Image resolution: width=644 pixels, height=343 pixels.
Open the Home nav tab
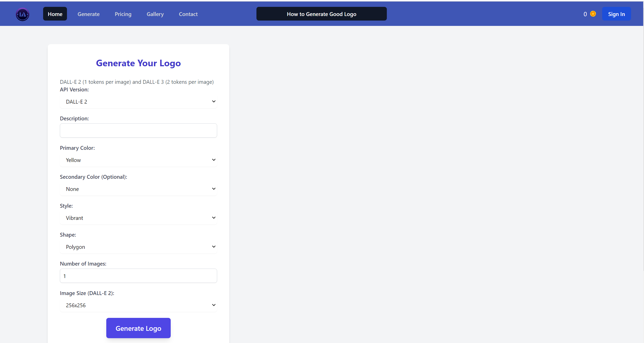[x=55, y=14]
